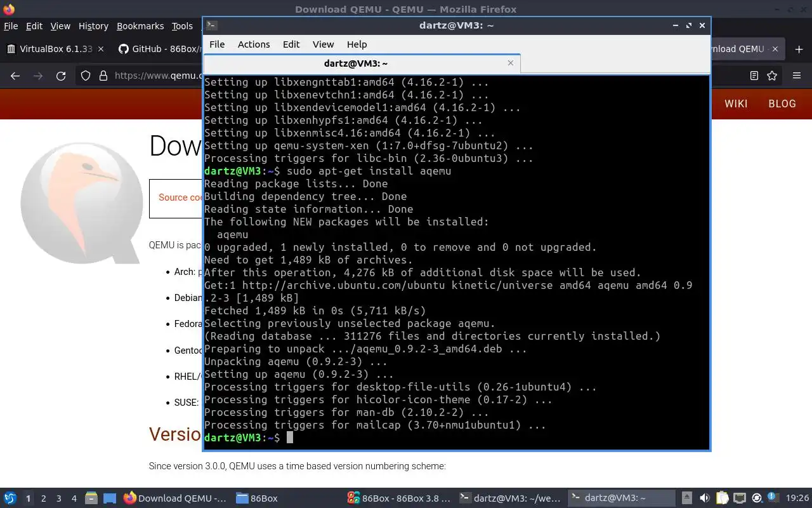Click 'Processing triggers for mailcap' line
This screenshot has width=812, height=508.
pos(375,425)
